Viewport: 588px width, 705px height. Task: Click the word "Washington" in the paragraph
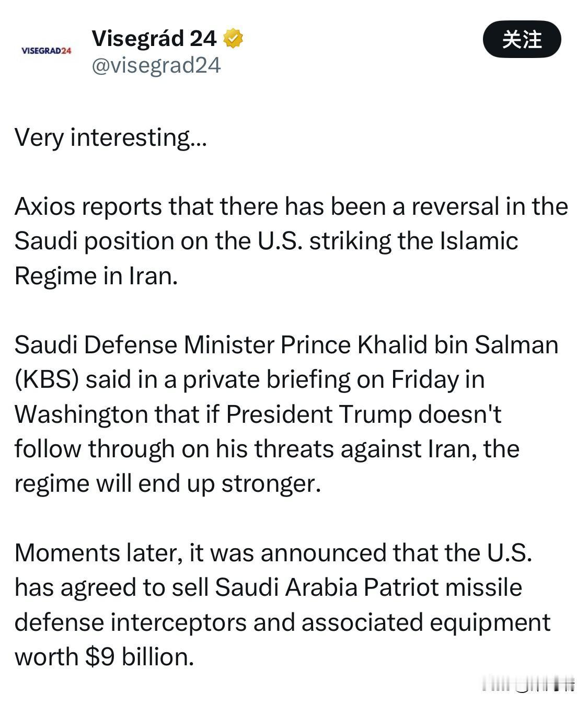(81, 415)
